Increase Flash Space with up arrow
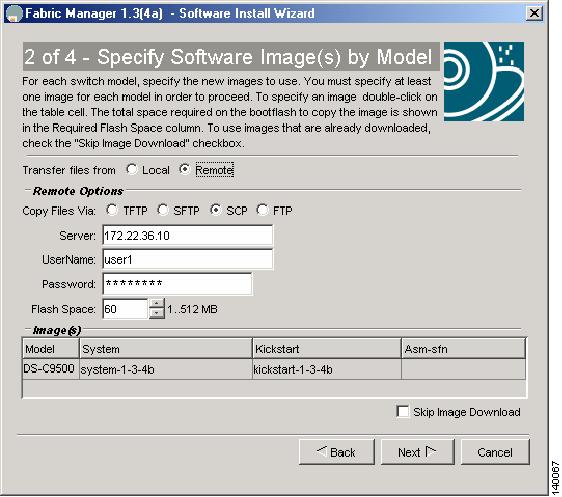 coord(156,304)
